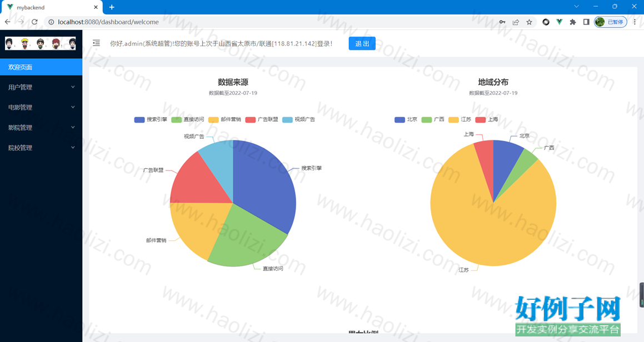
Task: Go back with the browser back arrow
Action: (8, 22)
